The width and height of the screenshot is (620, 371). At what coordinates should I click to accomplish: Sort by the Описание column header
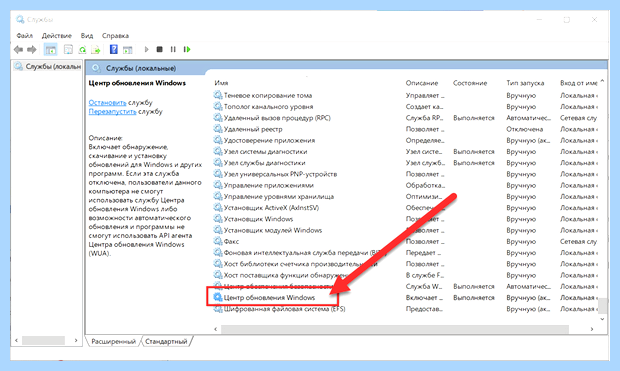coord(422,83)
